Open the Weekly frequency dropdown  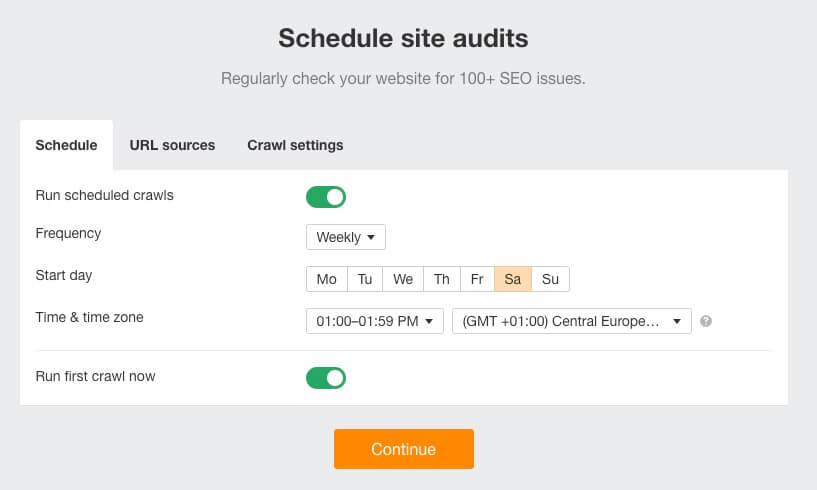click(x=345, y=237)
